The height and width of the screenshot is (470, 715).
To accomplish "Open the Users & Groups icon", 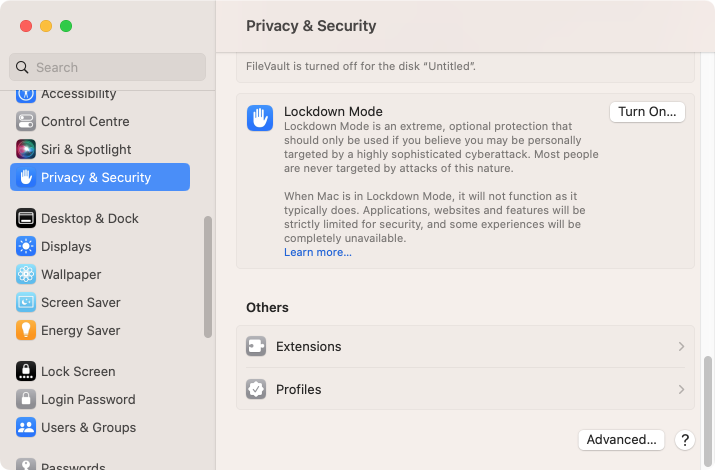I will click(x=26, y=428).
